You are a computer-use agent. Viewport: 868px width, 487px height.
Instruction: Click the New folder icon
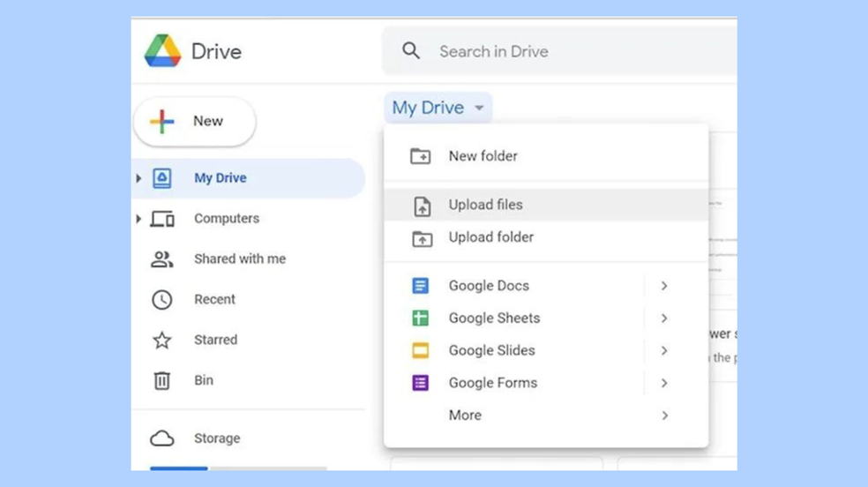[420, 156]
